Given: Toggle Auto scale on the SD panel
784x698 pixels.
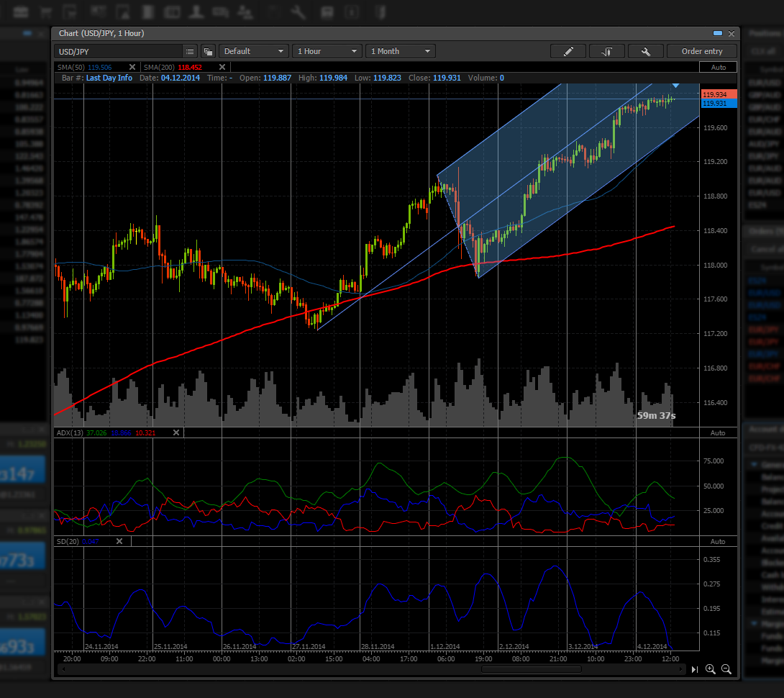Looking at the screenshot, I should (x=718, y=541).
